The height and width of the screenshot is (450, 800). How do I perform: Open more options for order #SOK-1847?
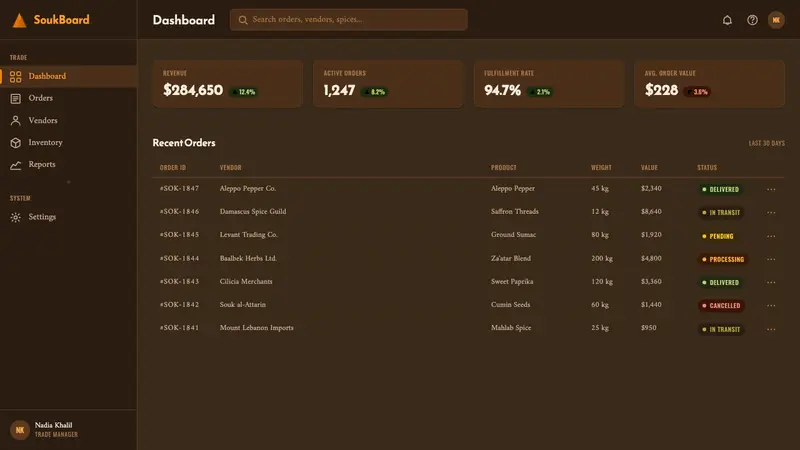click(771, 189)
